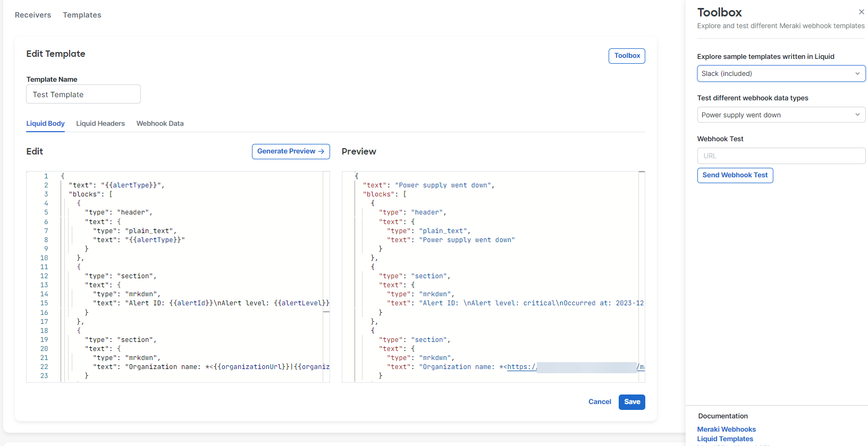The width and height of the screenshot is (868, 446).
Task: Open the Liquid Templates documentation link
Action: pyautogui.click(x=725, y=439)
